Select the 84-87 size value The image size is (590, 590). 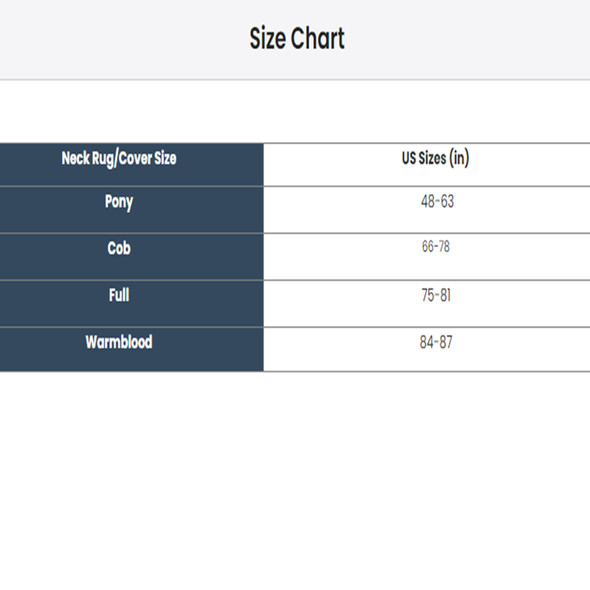[436, 342]
